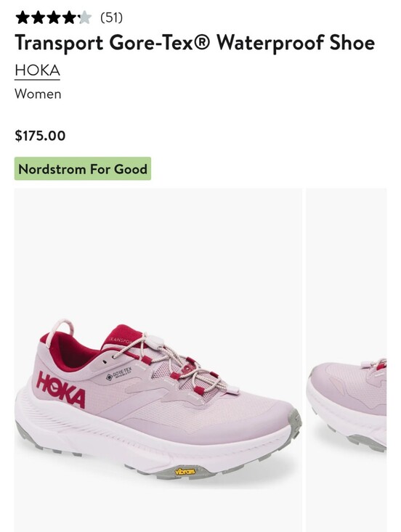
Task: Select the Transport Gore-Tex Waterproof Shoe title
Action: coord(195,43)
